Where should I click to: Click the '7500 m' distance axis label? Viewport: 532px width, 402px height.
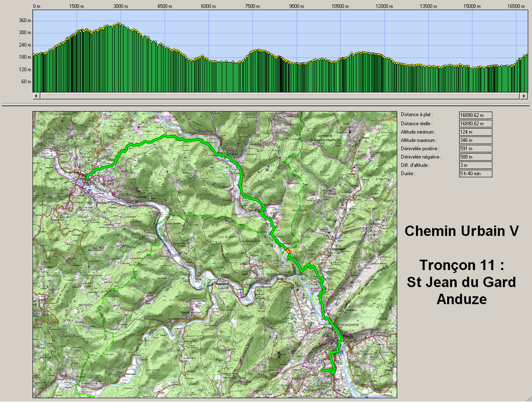[x=253, y=6]
